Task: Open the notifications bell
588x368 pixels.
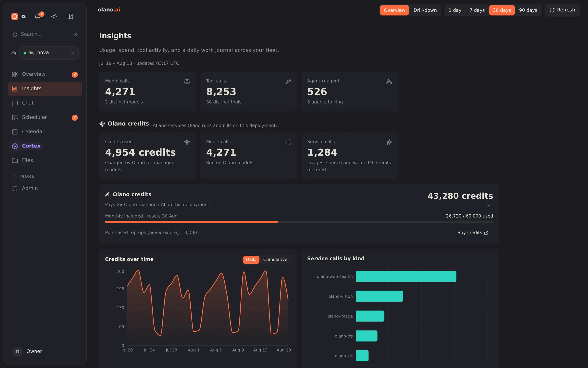Action: click(37, 16)
